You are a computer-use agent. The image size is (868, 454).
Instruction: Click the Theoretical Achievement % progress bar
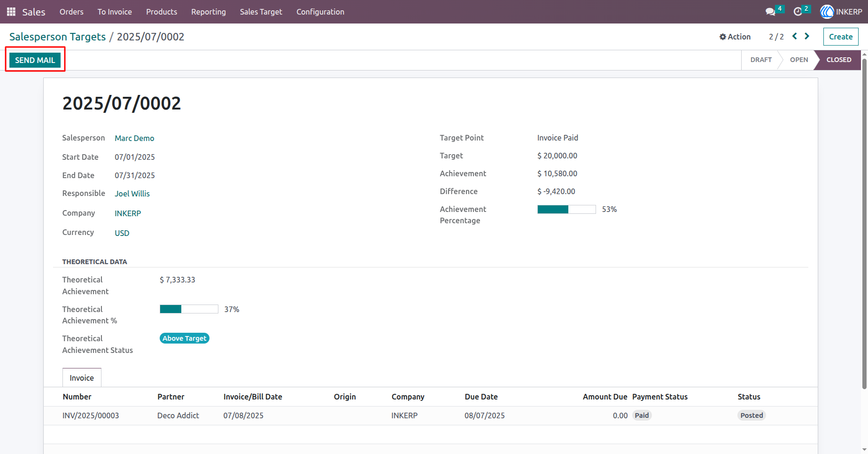(x=189, y=309)
